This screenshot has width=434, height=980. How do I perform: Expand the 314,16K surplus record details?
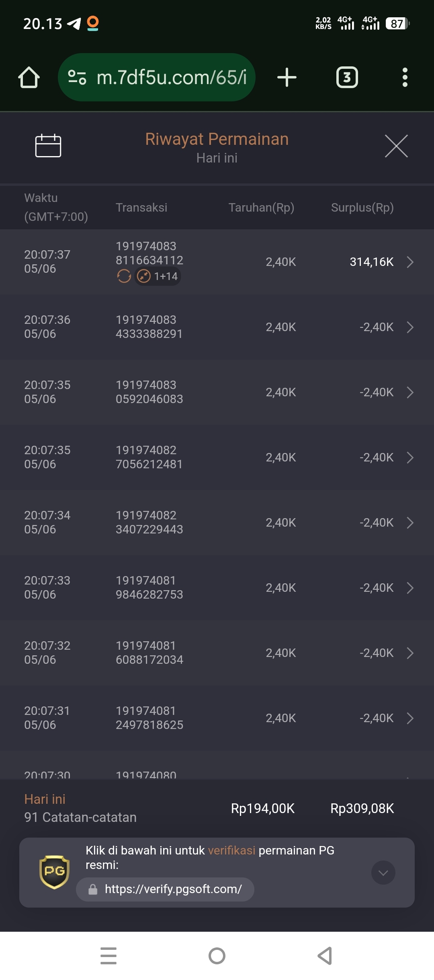click(x=410, y=262)
